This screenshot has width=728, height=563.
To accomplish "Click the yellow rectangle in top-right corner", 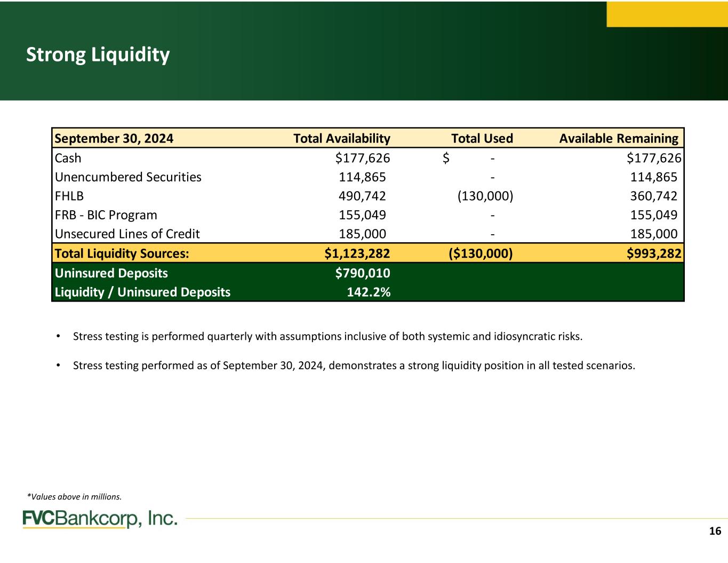I will point(667,14).
